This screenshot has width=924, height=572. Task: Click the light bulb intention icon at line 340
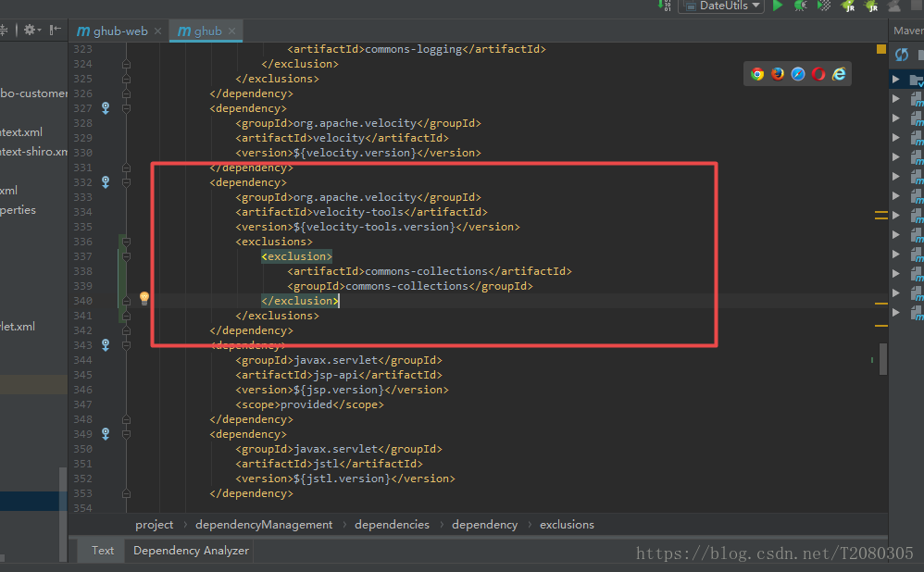pos(144,298)
